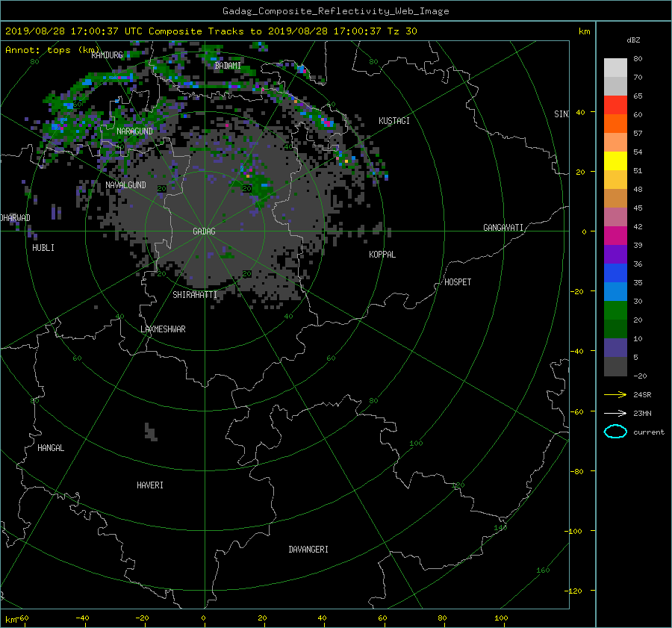Select the bright yellow 51-54 dBZ swatch
The image size is (672, 628).
pos(615,161)
